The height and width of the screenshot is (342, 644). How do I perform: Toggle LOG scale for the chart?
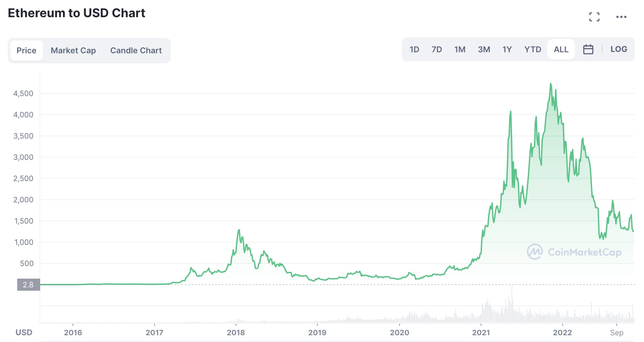tap(618, 49)
